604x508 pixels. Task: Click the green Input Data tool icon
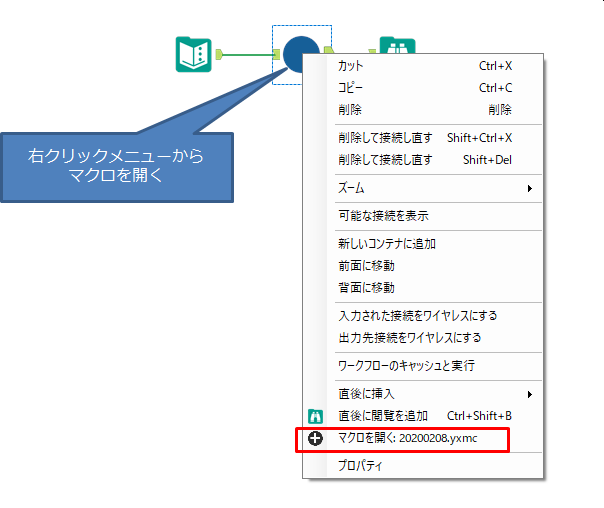pyautogui.click(x=193, y=54)
